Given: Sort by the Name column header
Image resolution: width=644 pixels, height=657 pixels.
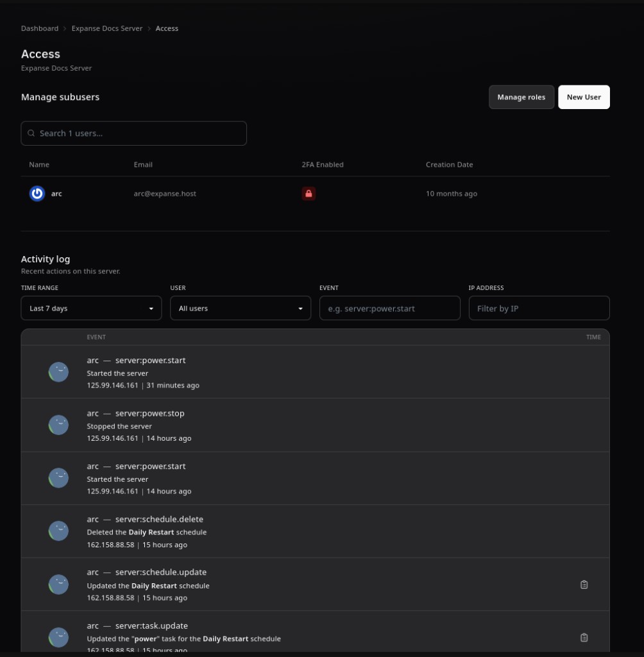Looking at the screenshot, I should coord(39,165).
